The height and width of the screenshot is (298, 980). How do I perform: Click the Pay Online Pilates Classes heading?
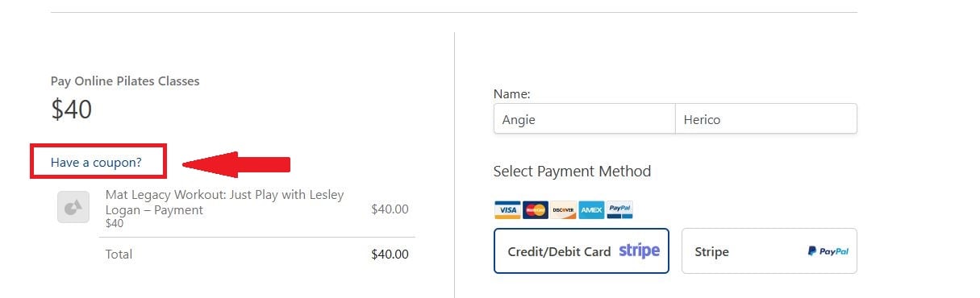[x=125, y=81]
